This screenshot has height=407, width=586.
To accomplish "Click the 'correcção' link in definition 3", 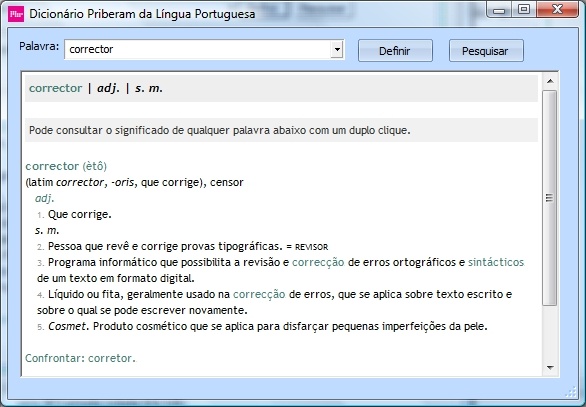I will (318, 262).
